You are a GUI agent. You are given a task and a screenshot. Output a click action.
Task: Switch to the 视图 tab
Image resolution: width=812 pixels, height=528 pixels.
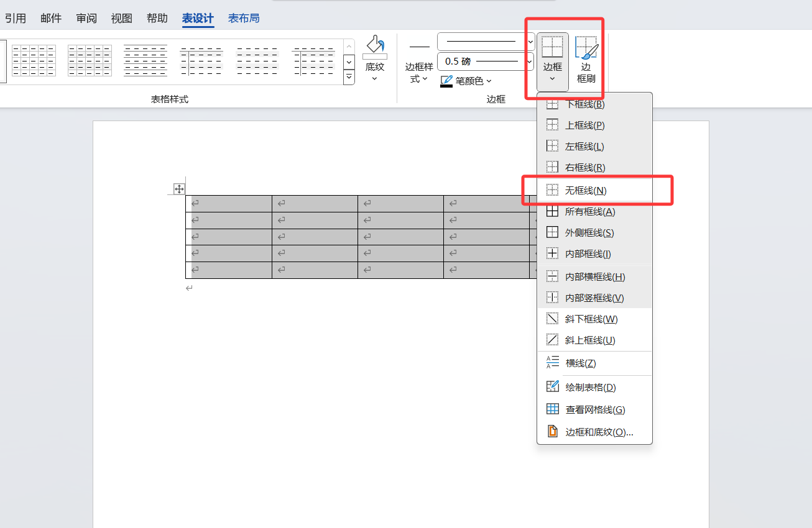click(x=122, y=18)
